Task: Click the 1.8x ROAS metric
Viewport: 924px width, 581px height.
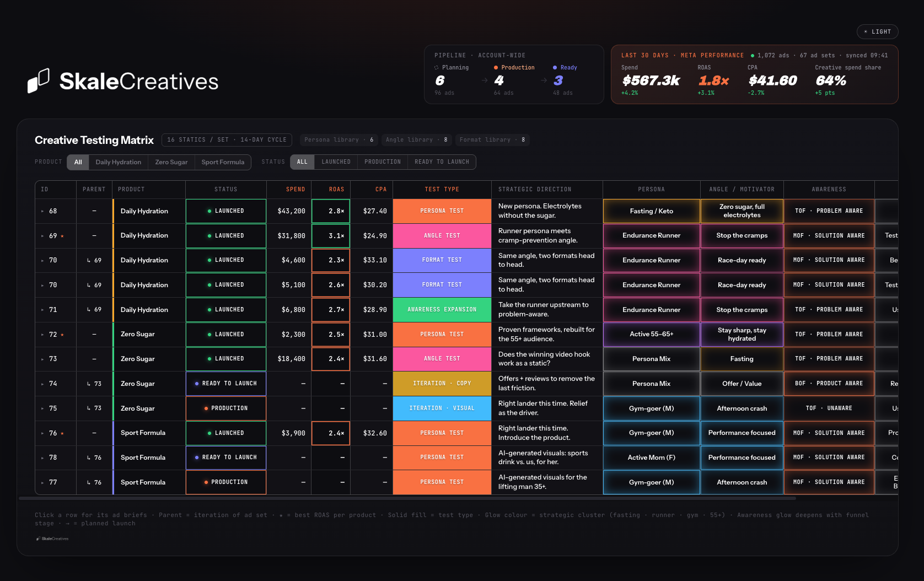Action: pos(714,81)
